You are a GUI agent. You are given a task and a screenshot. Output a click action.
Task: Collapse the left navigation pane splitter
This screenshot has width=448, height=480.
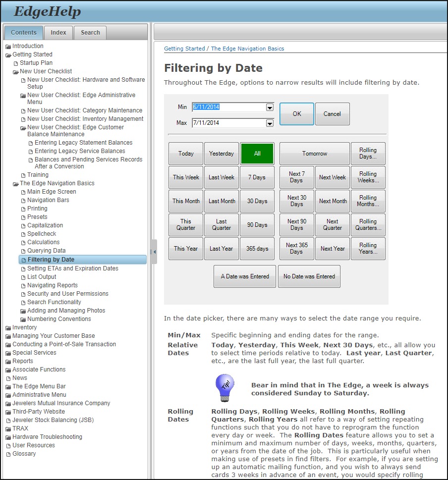pyautogui.click(x=154, y=252)
